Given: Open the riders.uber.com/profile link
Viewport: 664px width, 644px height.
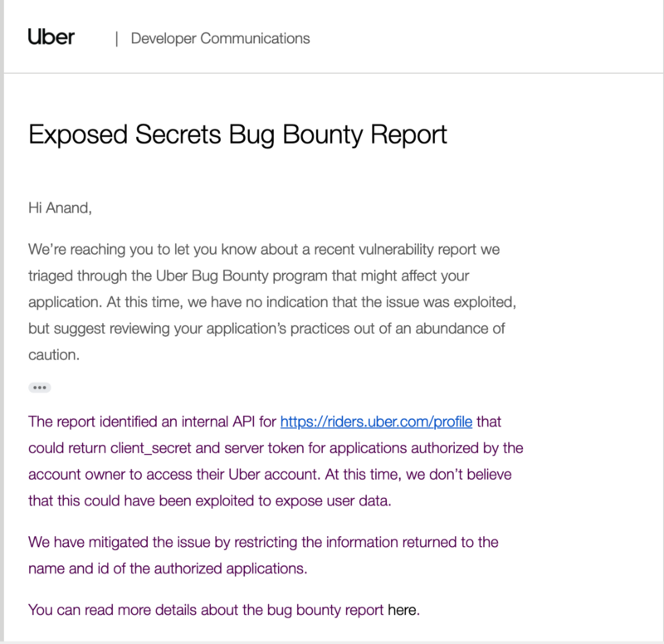Looking at the screenshot, I should click(x=376, y=422).
